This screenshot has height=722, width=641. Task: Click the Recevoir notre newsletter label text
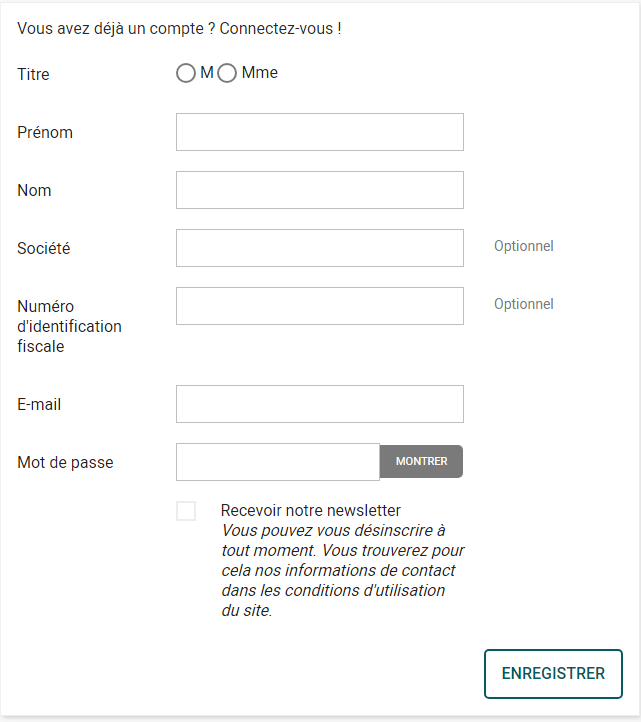311,510
